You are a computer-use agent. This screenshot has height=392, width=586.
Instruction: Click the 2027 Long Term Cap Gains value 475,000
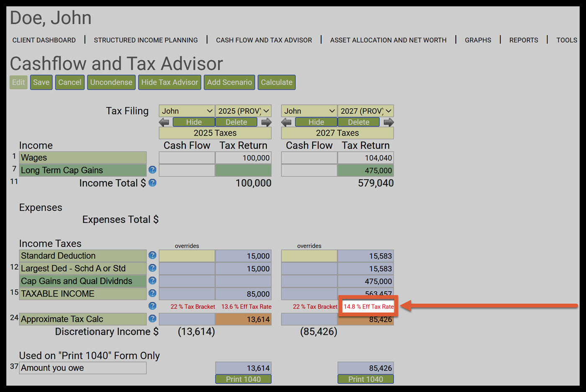(x=366, y=170)
